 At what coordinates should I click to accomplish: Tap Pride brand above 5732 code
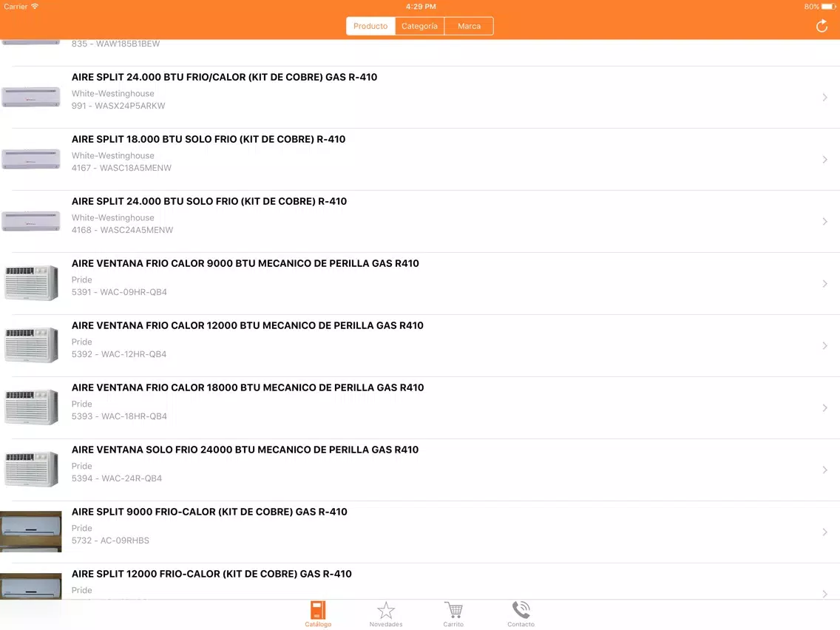pos(82,529)
